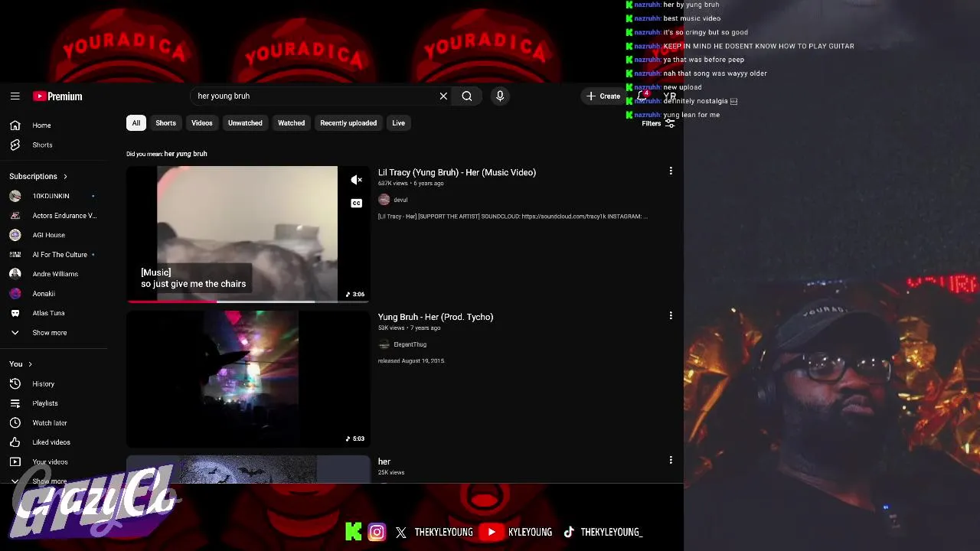Select the Live filter chip
Screen dimensions: 980x551
click(399, 123)
